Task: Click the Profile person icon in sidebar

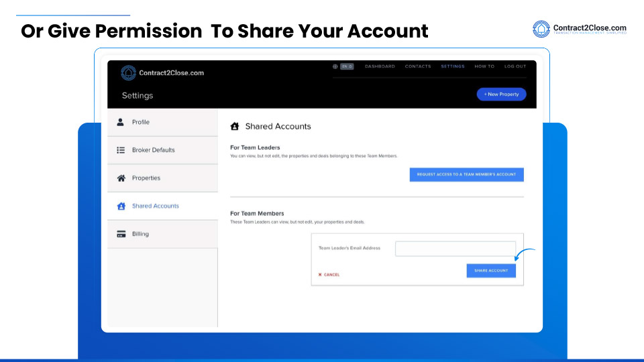Action: point(121,122)
